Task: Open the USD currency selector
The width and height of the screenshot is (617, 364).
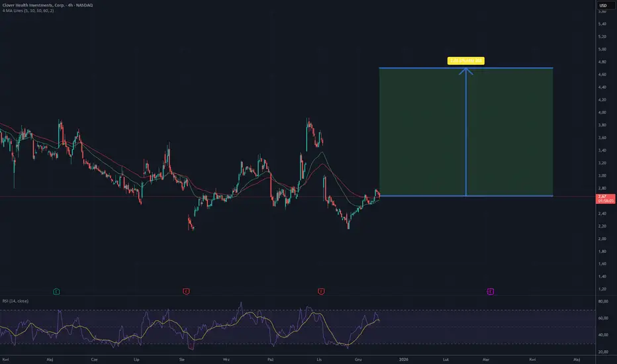Action: click(602, 7)
